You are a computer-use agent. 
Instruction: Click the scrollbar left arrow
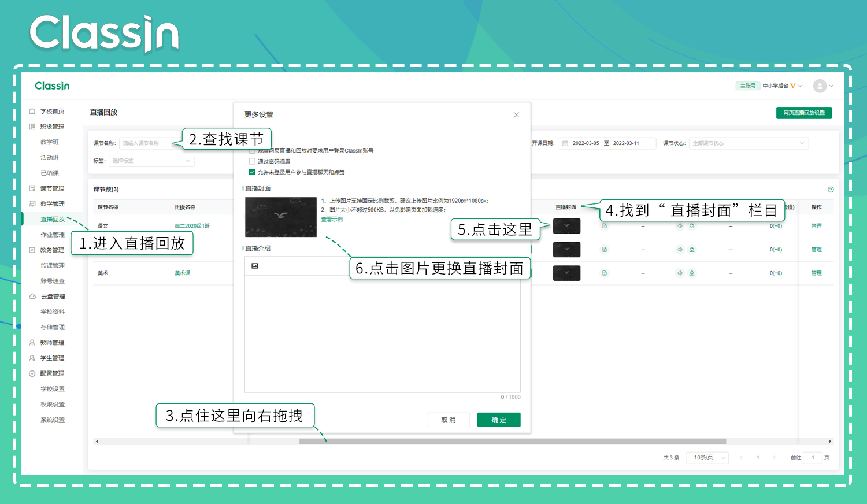click(x=97, y=442)
